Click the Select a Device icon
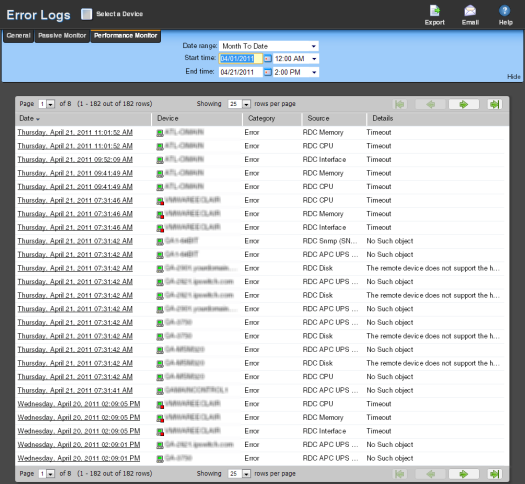 [86, 14]
